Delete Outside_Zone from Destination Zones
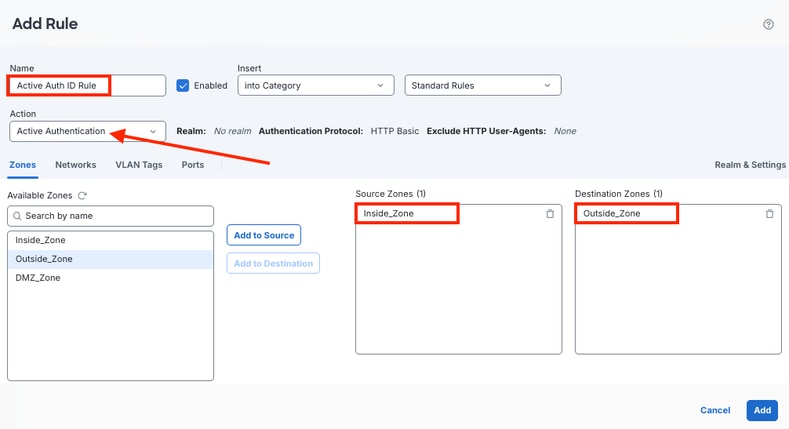Screen dimensions: 789x429 point(769,214)
